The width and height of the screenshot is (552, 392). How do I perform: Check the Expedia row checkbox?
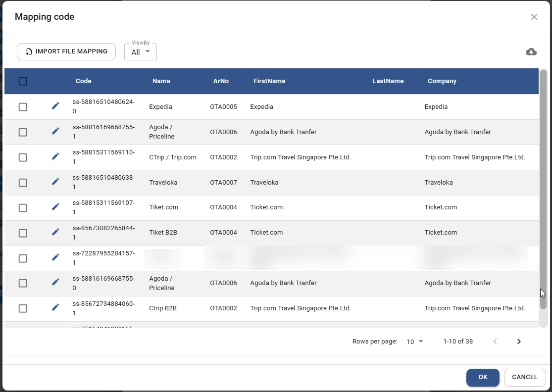tap(23, 107)
